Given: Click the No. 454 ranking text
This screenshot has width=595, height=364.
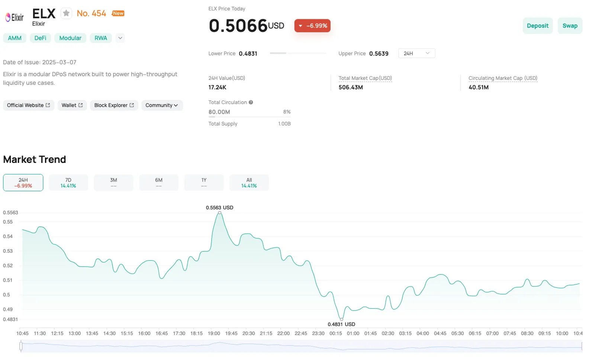Looking at the screenshot, I should (91, 13).
